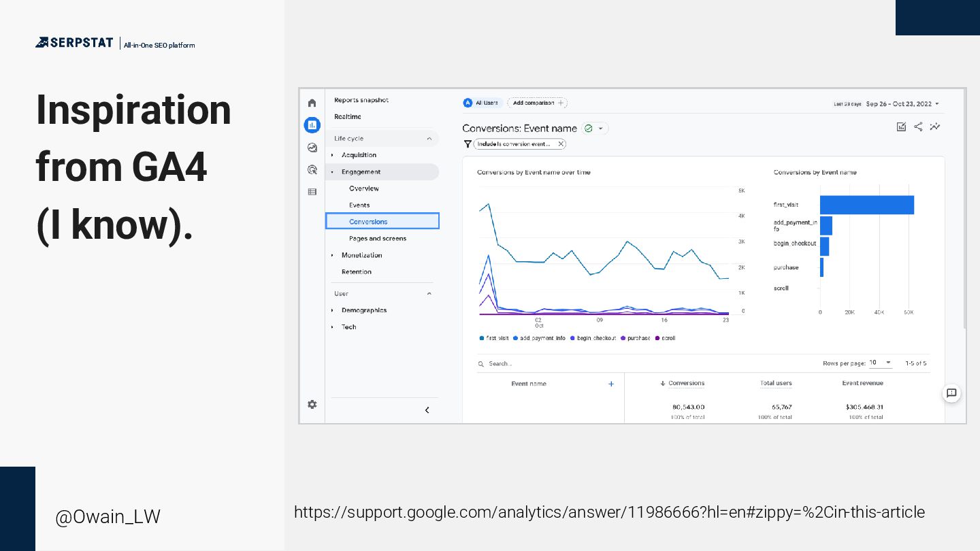Open the date range dropdown

(902, 104)
